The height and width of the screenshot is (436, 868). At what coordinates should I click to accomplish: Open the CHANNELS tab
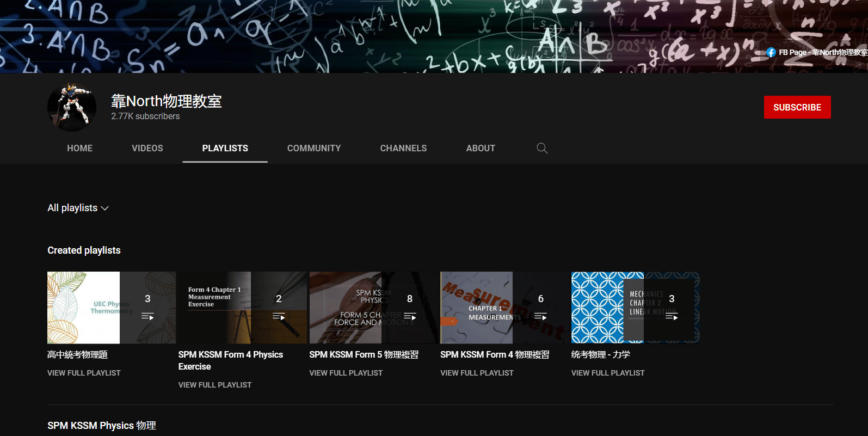(x=403, y=148)
